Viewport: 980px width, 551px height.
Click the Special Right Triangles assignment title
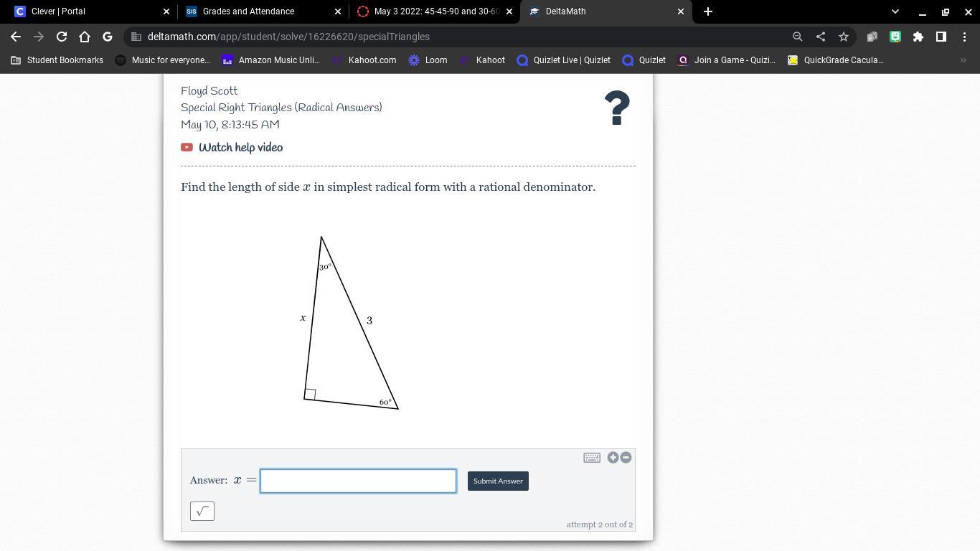pos(281,108)
